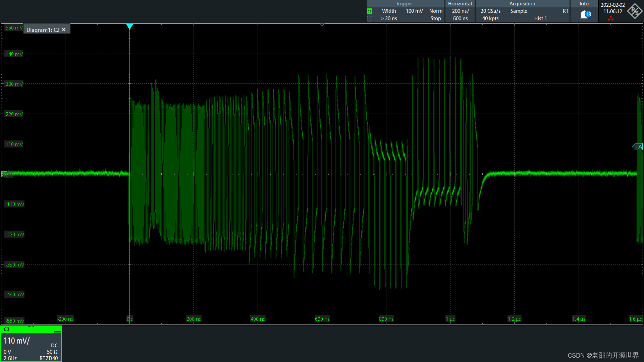Click the -110 mV vertical axis label

click(x=15, y=204)
